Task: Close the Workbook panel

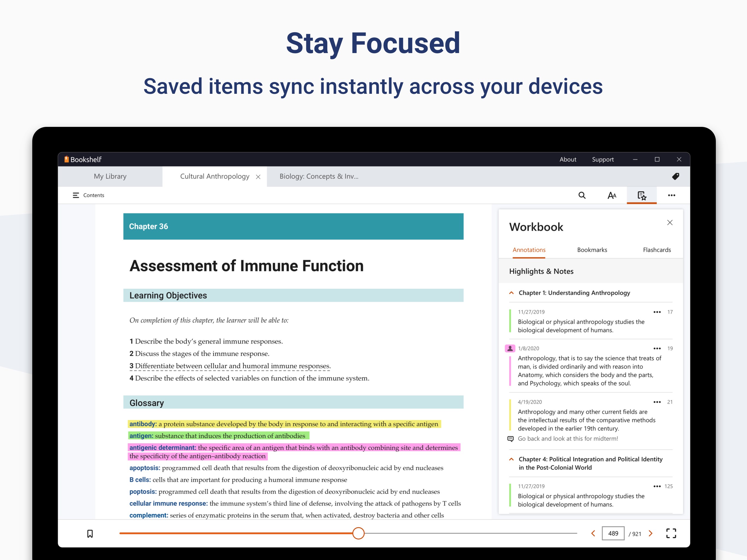Action: pos(670,222)
